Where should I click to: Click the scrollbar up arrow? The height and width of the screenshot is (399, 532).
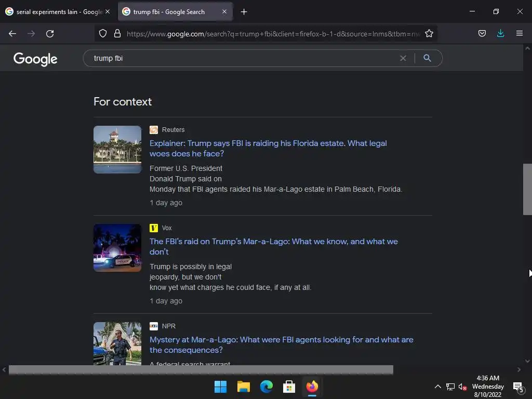528,48
